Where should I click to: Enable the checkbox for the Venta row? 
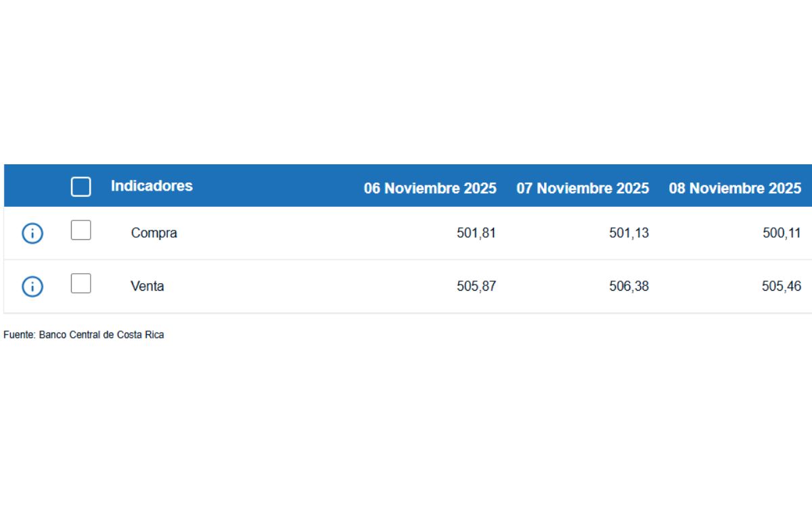[x=81, y=283]
